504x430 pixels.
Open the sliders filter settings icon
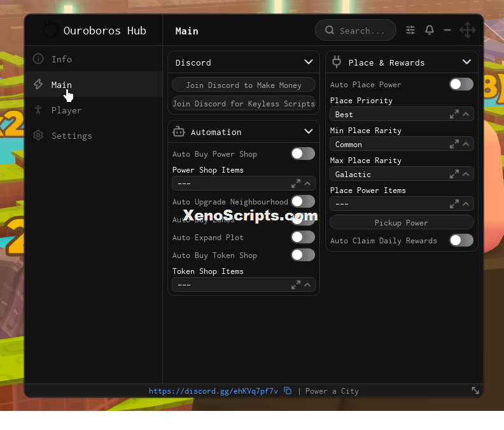pos(410,30)
